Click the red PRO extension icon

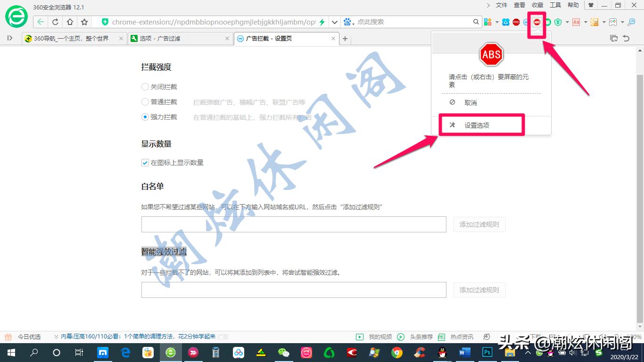(x=516, y=22)
